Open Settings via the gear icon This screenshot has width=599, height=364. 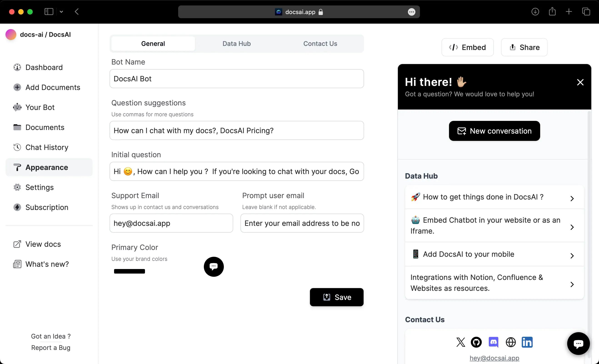[x=17, y=187]
